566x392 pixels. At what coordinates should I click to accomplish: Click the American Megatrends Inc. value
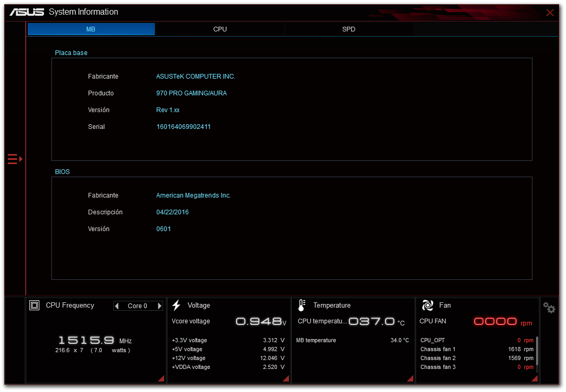coord(193,195)
